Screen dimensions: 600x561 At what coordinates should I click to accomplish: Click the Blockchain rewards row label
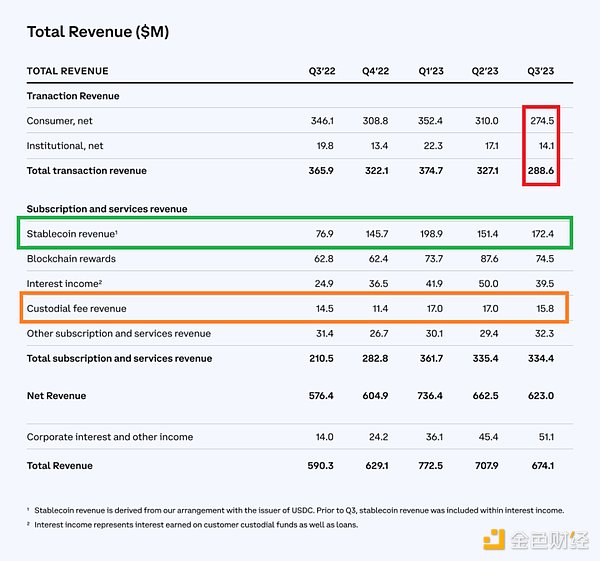(70, 259)
